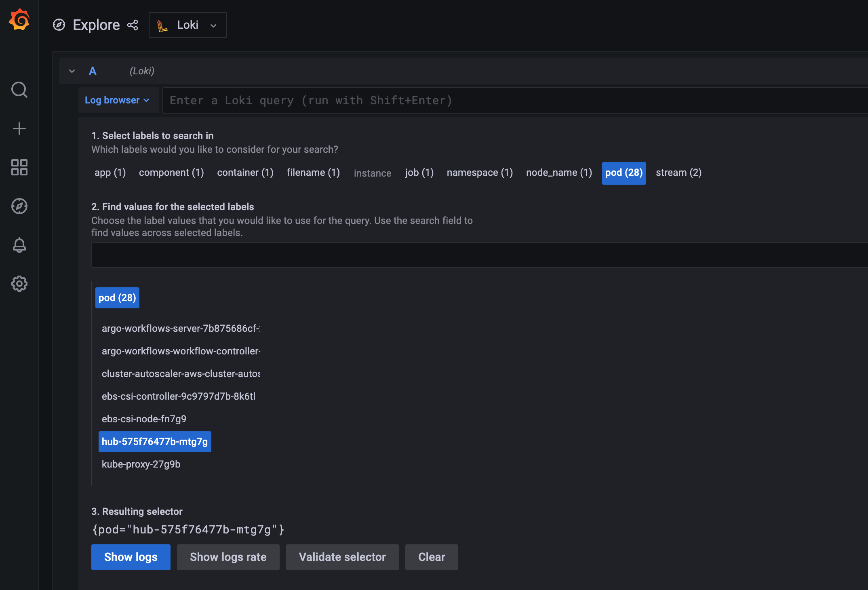Collapse query row A with chevron
Image resolution: width=868 pixels, height=590 pixels.
(x=72, y=71)
